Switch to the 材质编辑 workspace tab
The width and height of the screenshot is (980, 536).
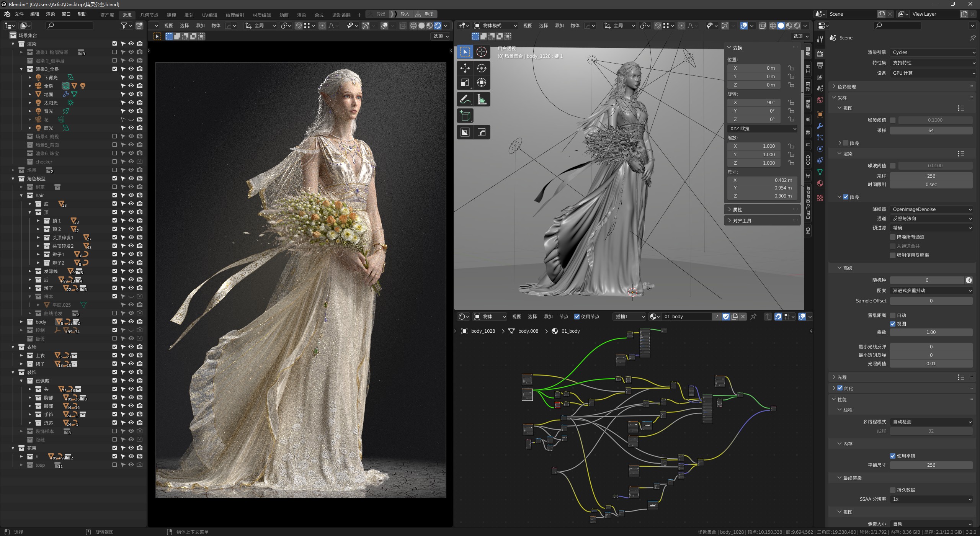point(262,15)
